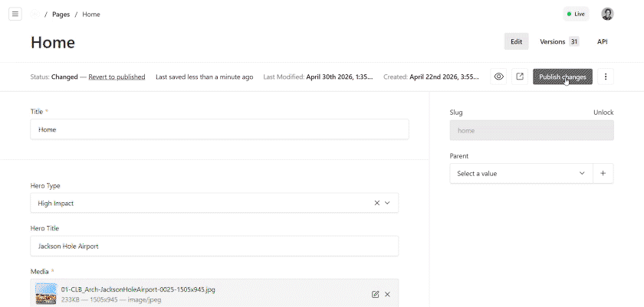The width and height of the screenshot is (644, 307).
Task: Click the 233KB file size details text
Action: [111, 299]
